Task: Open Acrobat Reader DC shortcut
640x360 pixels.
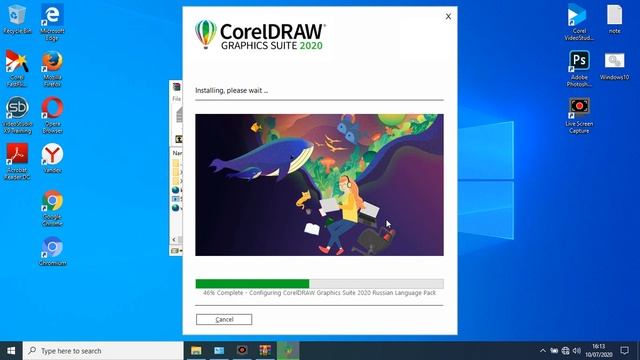Action: tap(17, 162)
